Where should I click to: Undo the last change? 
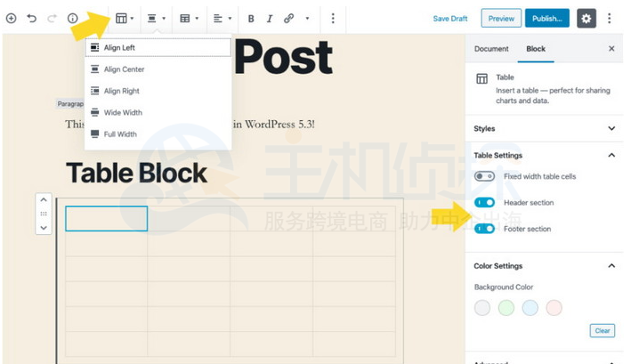(31, 19)
